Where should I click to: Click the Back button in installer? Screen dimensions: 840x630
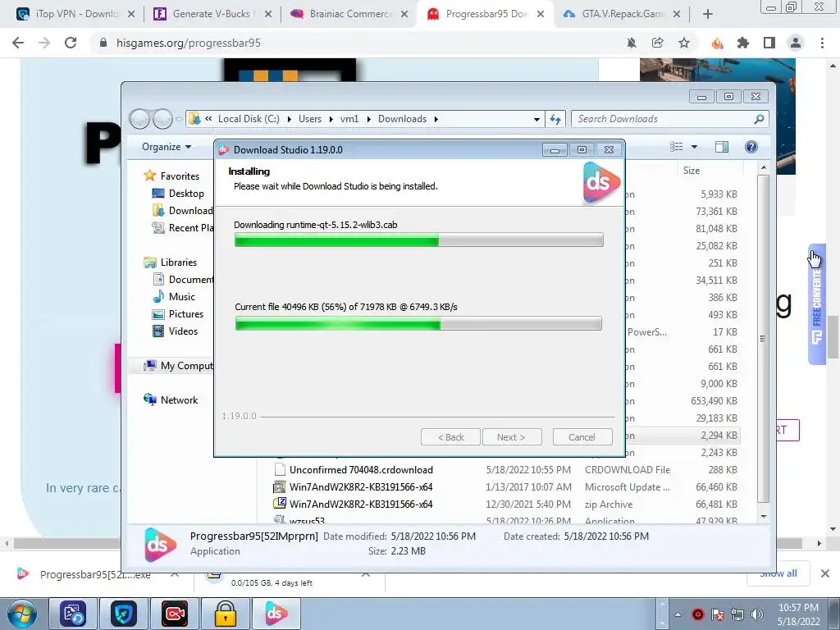pyautogui.click(x=450, y=437)
